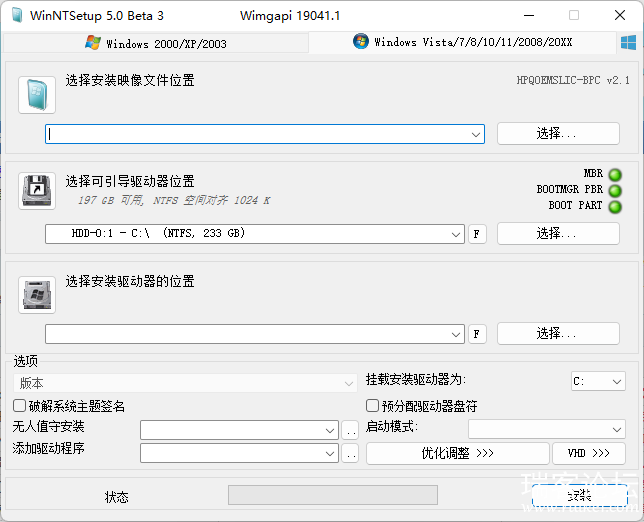Click the 选择安装驱动器的位置 heading
This screenshot has width=644, height=522.
pos(130,281)
